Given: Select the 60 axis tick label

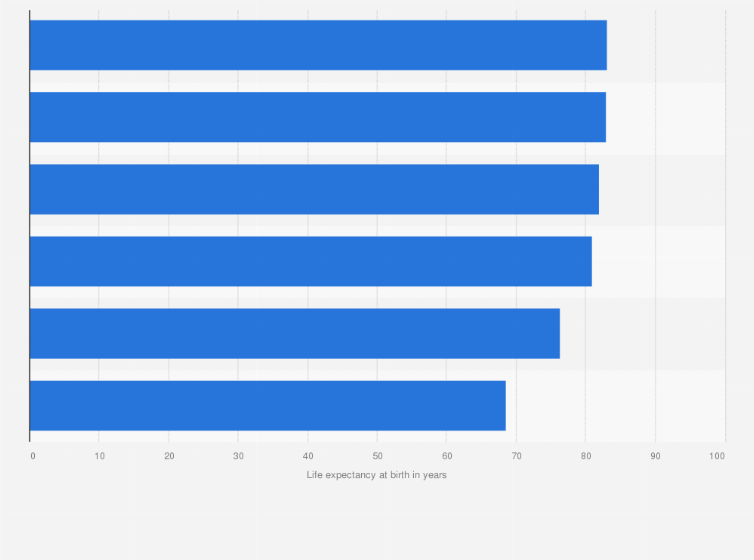Looking at the screenshot, I should click(447, 456).
